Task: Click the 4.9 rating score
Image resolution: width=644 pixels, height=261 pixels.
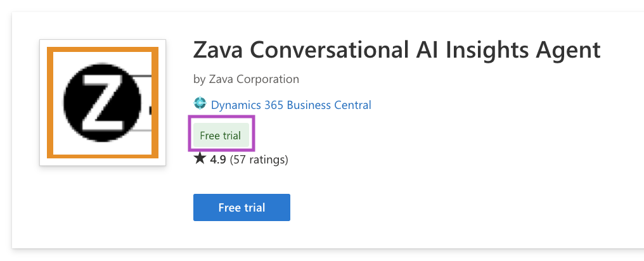Action: 218,159
